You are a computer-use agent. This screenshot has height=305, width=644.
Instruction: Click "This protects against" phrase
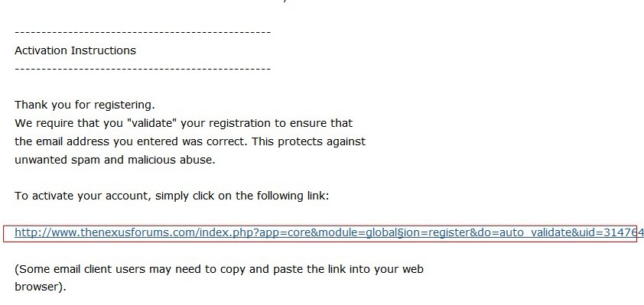308,141
